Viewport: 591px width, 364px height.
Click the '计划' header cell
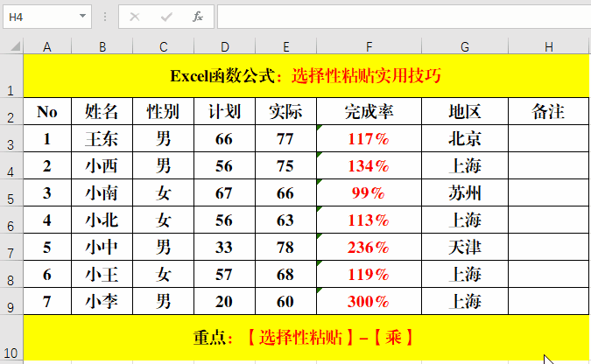click(x=225, y=111)
